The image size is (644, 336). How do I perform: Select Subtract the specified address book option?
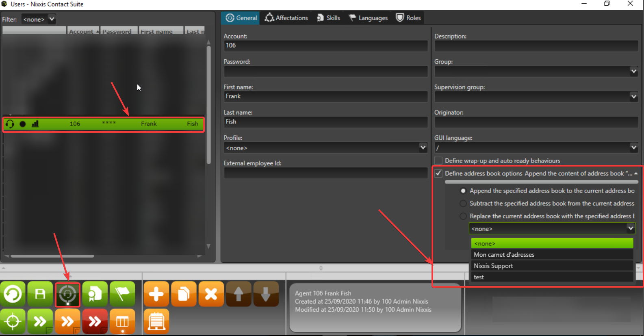click(x=463, y=203)
